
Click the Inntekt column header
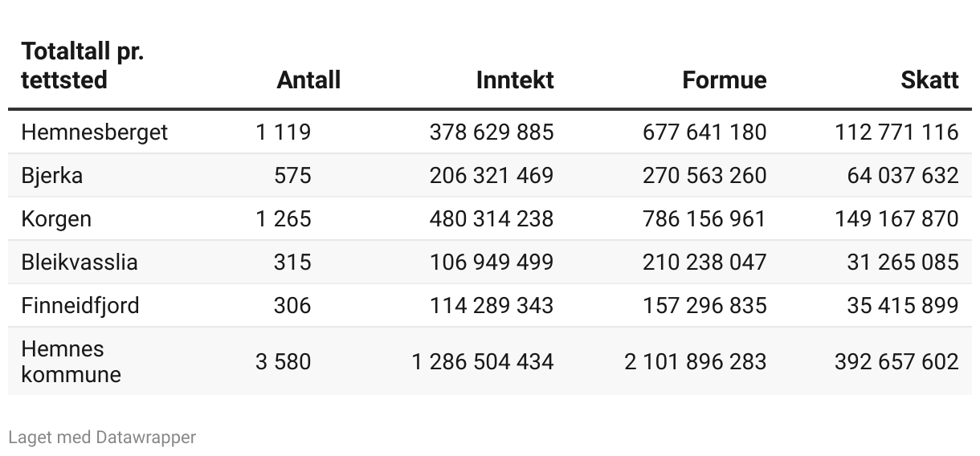tap(514, 80)
